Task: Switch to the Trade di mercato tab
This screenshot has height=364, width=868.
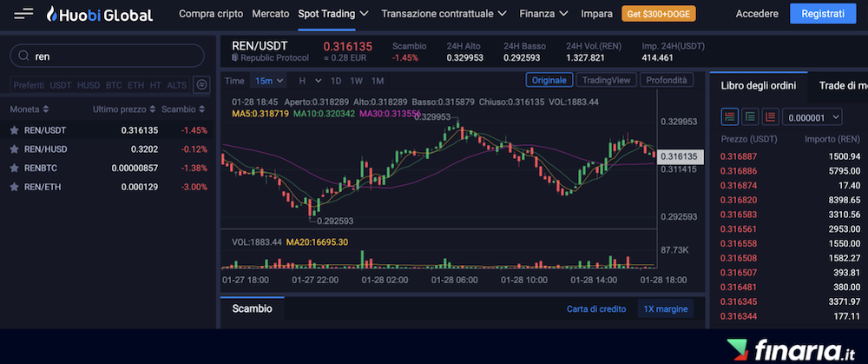Action: tap(843, 85)
